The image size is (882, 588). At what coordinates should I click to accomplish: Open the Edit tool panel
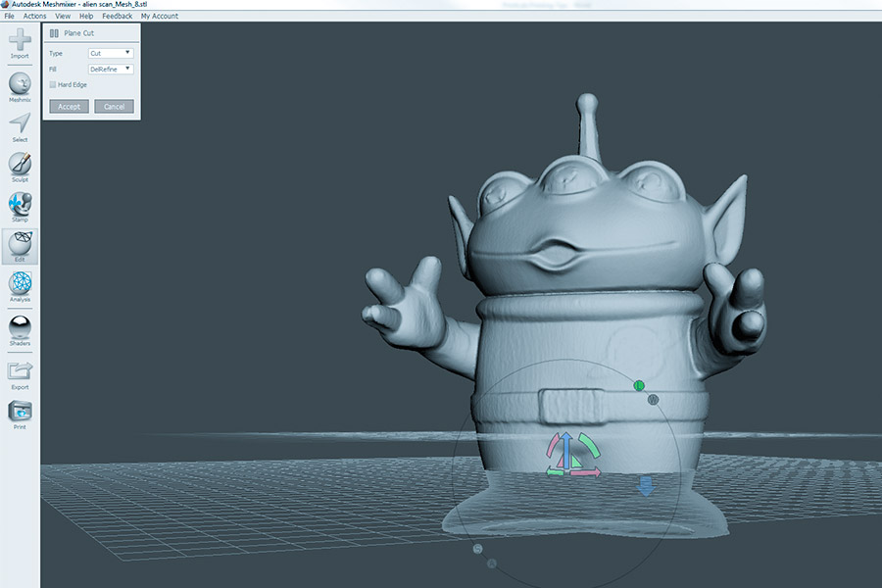20,246
